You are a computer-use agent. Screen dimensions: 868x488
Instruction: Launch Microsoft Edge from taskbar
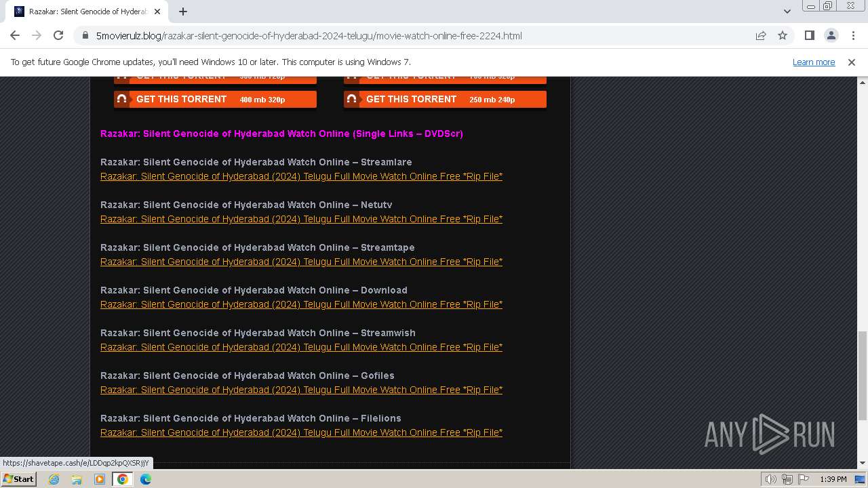(146, 479)
